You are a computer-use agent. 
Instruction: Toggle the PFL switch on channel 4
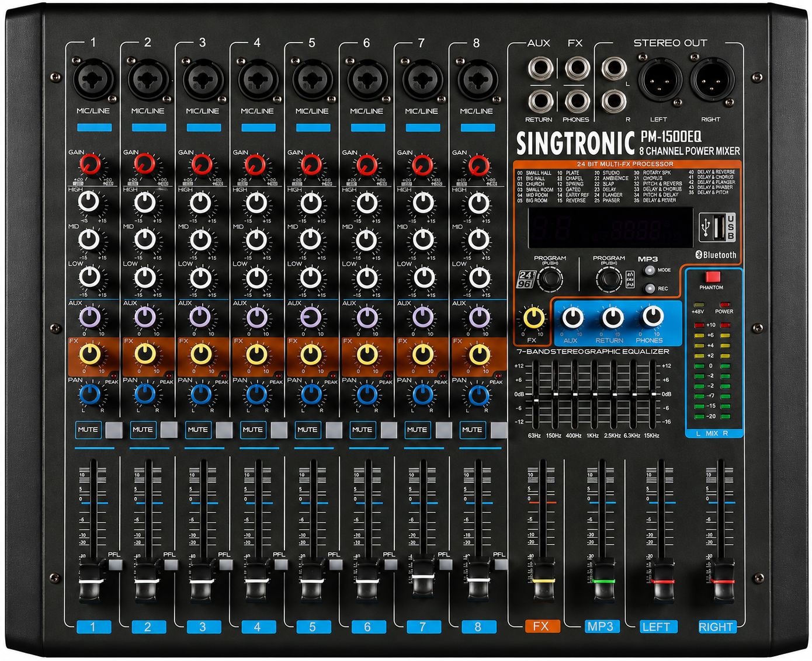[x=280, y=564]
